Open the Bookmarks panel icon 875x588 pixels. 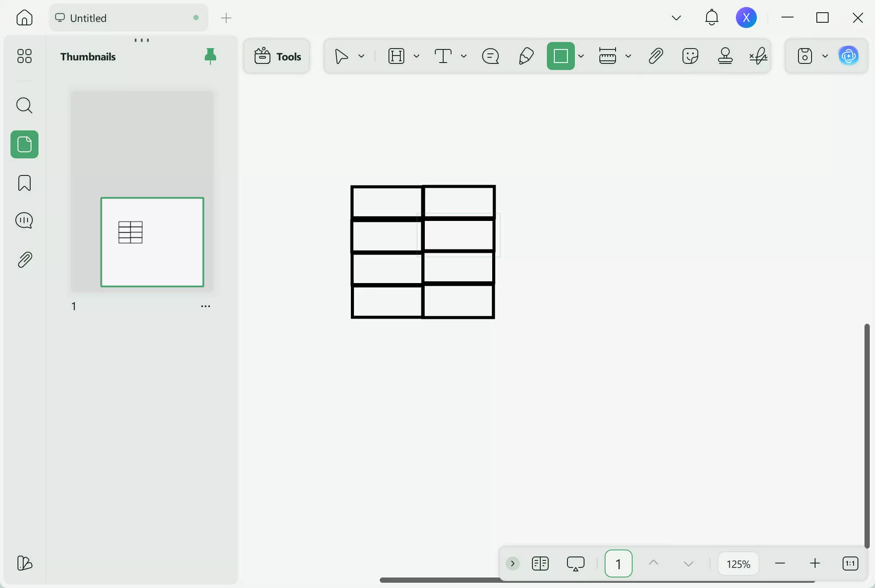24,183
